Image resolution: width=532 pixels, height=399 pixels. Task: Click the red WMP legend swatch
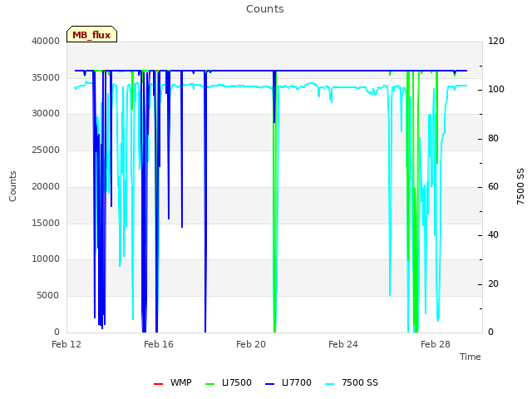[x=159, y=384]
